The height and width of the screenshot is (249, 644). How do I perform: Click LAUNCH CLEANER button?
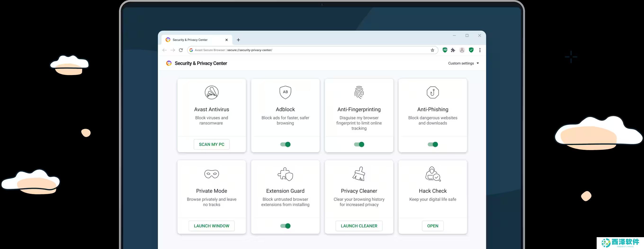(x=359, y=226)
